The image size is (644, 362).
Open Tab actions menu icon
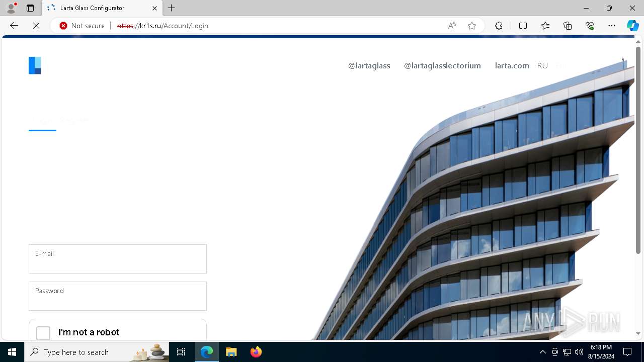pos(30,8)
